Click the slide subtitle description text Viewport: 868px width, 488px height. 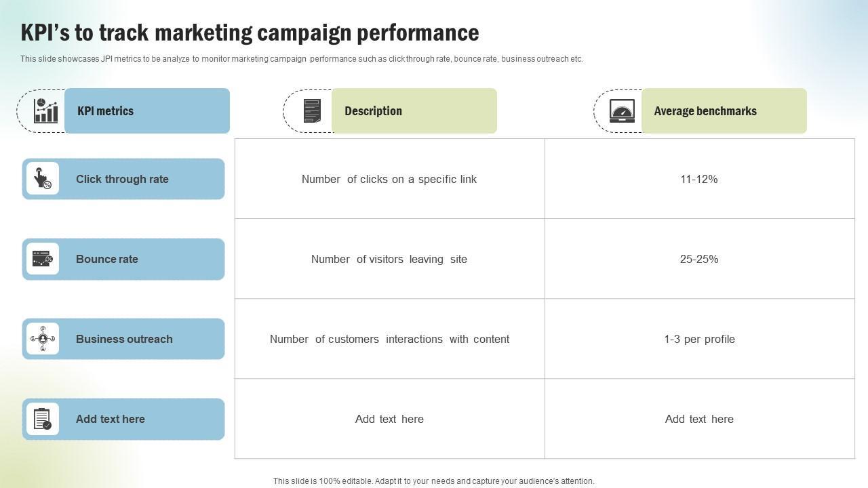tap(301, 59)
